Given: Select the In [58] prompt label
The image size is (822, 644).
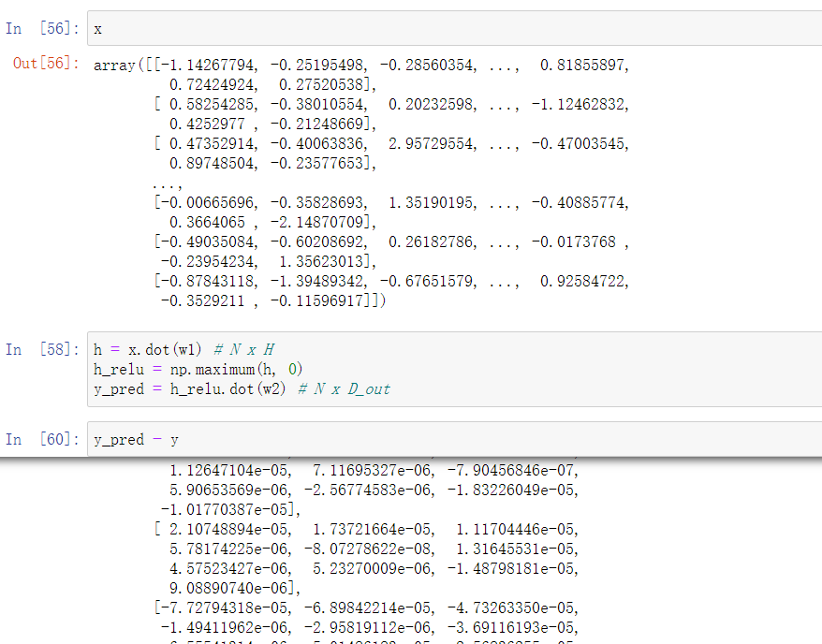Looking at the screenshot, I should [x=42, y=349].
